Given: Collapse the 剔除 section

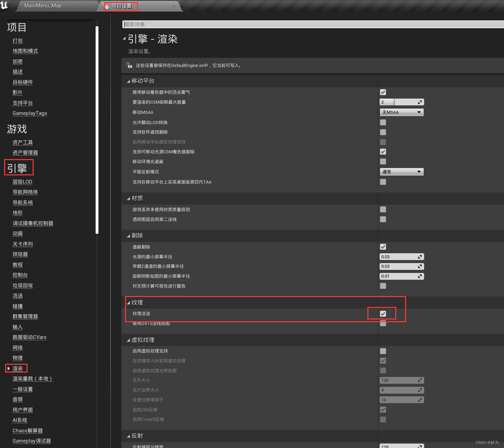Looking at the screenshot, I should click(128, 236).
